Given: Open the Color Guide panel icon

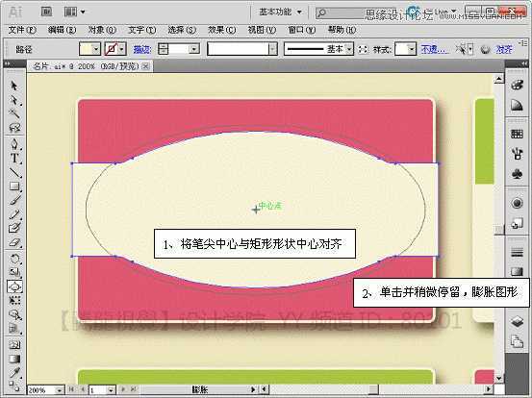Looking at the screenshot, I should 517,105.
